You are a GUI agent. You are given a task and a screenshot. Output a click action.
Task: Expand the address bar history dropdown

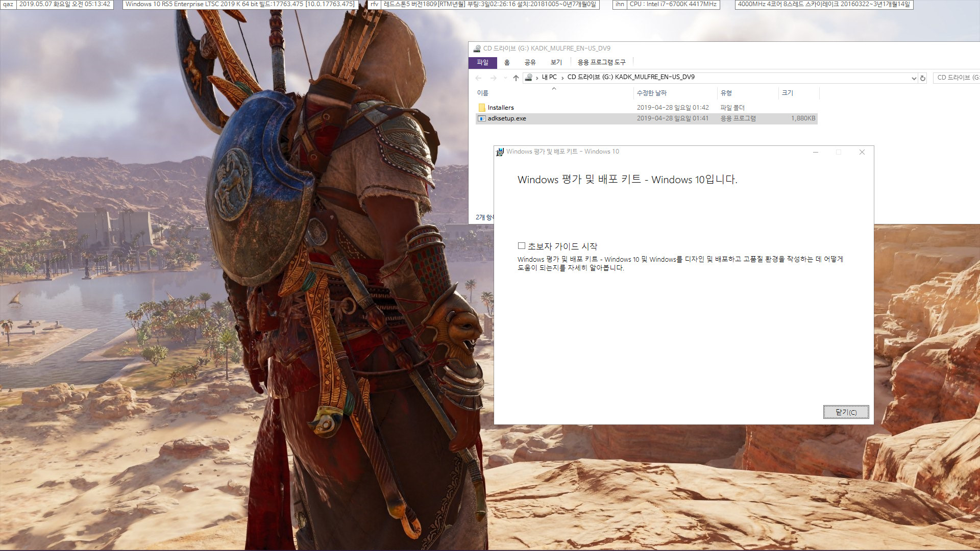click(x=914, y=78)
